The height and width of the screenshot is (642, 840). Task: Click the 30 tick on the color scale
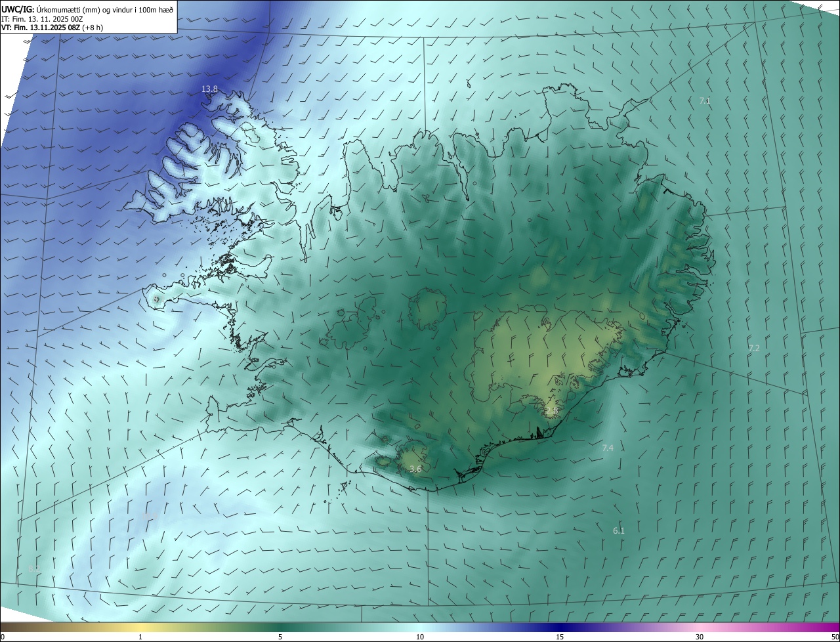[700, 637]
